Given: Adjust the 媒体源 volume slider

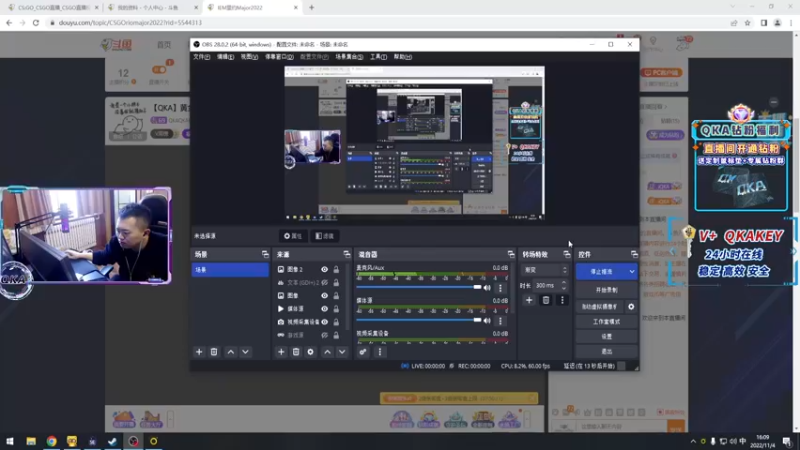Looking at the screenshot, I should coord(419,320).
